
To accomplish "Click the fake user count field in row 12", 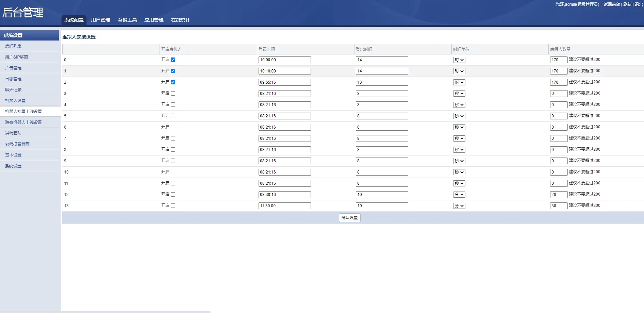I will pos(558,195).
